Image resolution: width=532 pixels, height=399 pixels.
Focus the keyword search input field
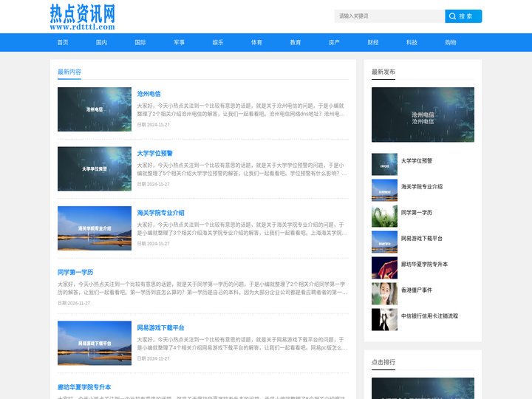coord(389,16)
